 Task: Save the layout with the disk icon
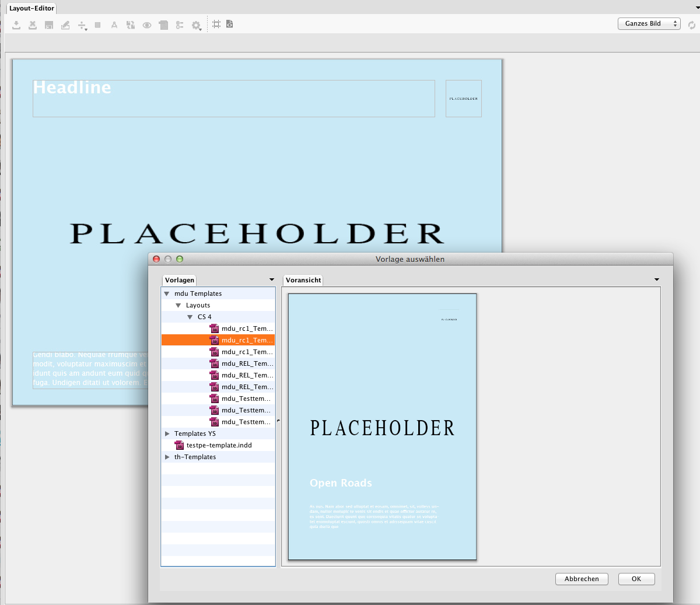coord(48,25)
